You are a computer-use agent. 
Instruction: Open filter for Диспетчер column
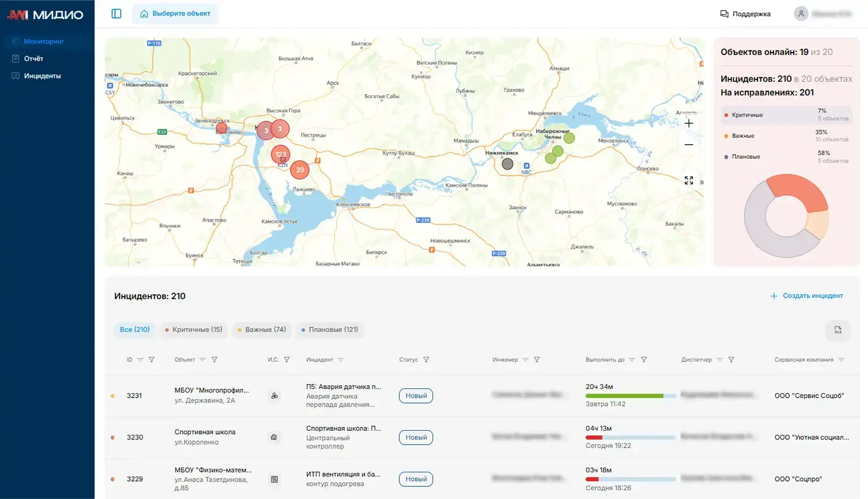[x=731, y=359]
